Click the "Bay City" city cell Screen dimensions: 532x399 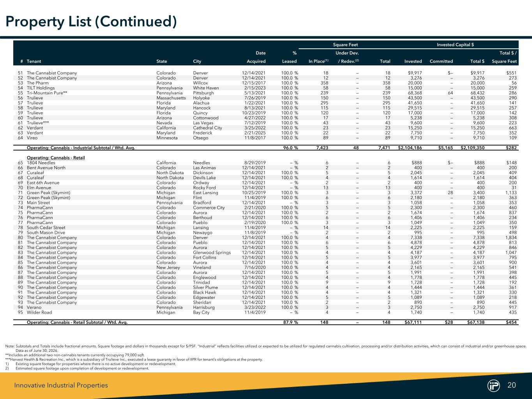coord(201,312)
